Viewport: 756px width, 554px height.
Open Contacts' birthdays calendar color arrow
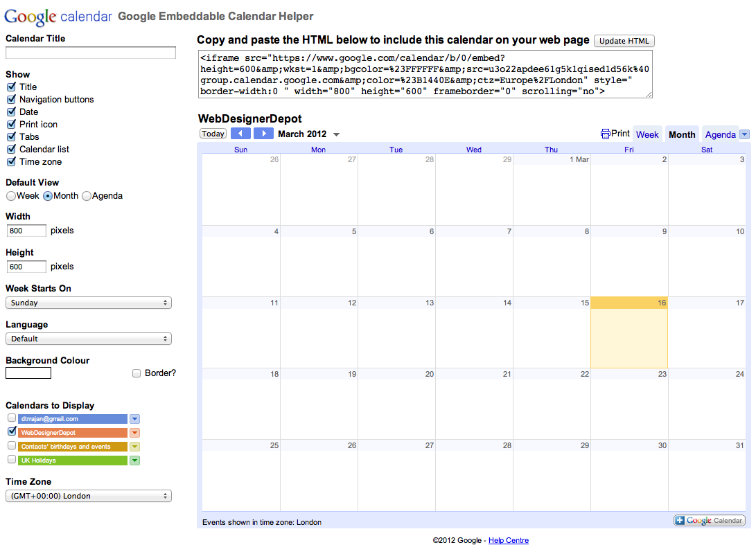point(135,447)
